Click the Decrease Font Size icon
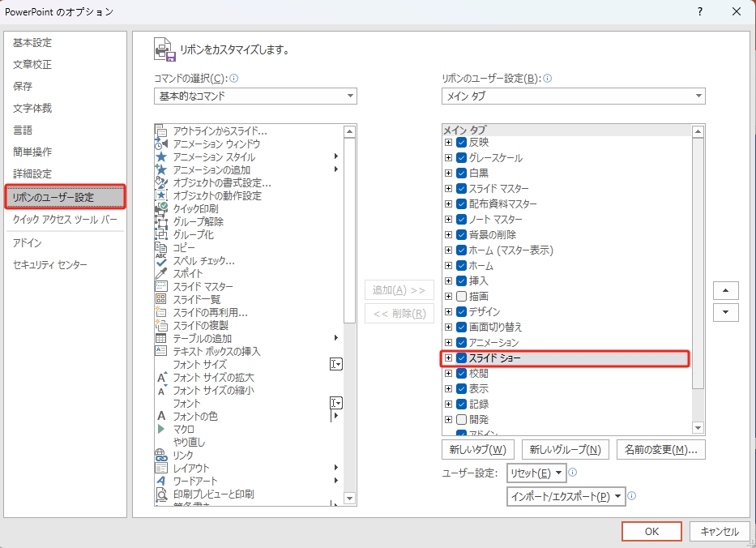The width and height of the screenshot is (756, 548). (x=162, y=390)
